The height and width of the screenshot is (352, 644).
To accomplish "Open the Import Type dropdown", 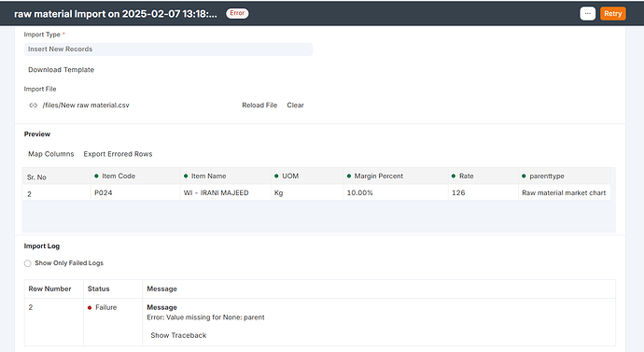I will (168, 49).
